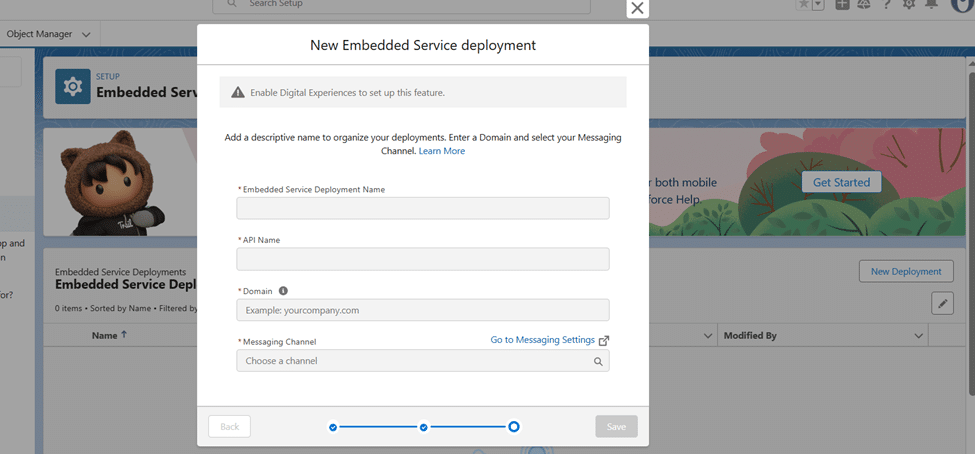This screenshot has width=975, height=454.
Task: Open the Choose a channel combobox
Action: pos(423,361)
